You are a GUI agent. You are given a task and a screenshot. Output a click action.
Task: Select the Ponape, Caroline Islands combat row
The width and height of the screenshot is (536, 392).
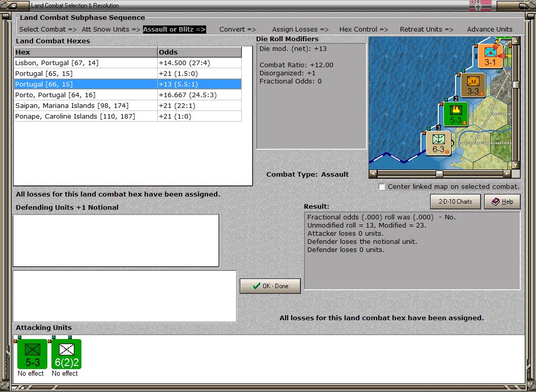click(128, 116)
